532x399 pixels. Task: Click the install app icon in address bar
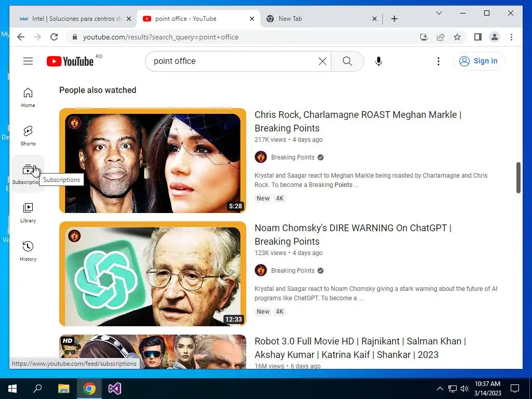pos(424,37)
